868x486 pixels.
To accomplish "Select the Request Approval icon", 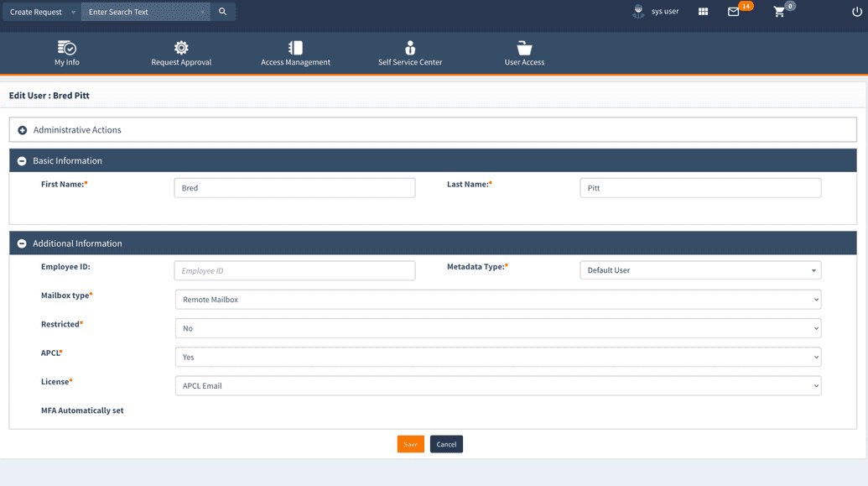I will point(180,53).
